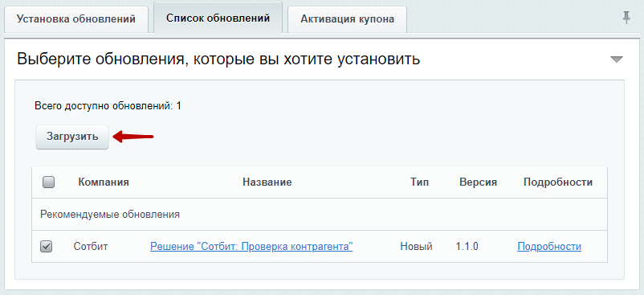The width and height of the screenshot is (644, 295).
Task: Click the Загрузить button
Action: click(72, 137)
